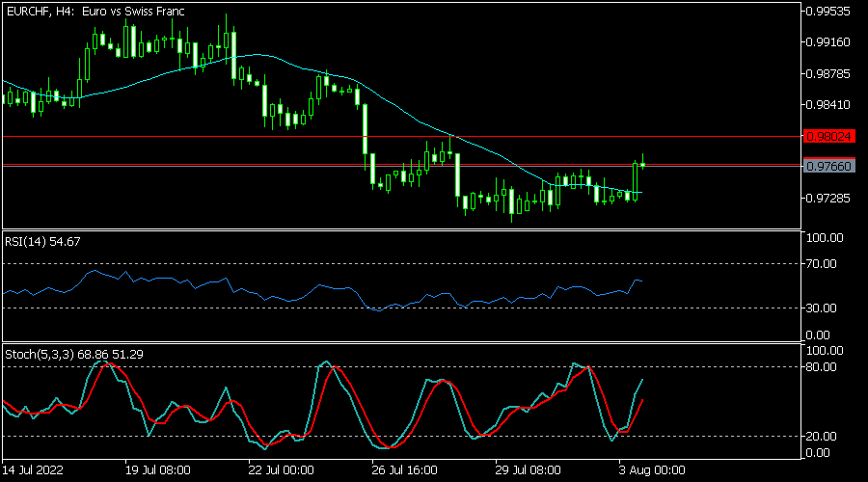Click the 26 Jul 16:00 time label

(405, 470)
